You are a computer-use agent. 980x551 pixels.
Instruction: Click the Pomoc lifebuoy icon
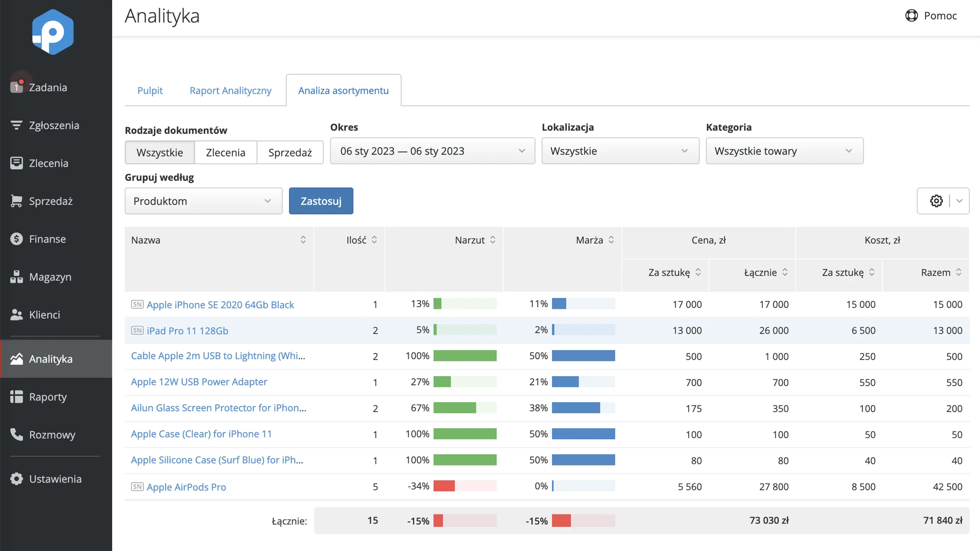[911, 16]
